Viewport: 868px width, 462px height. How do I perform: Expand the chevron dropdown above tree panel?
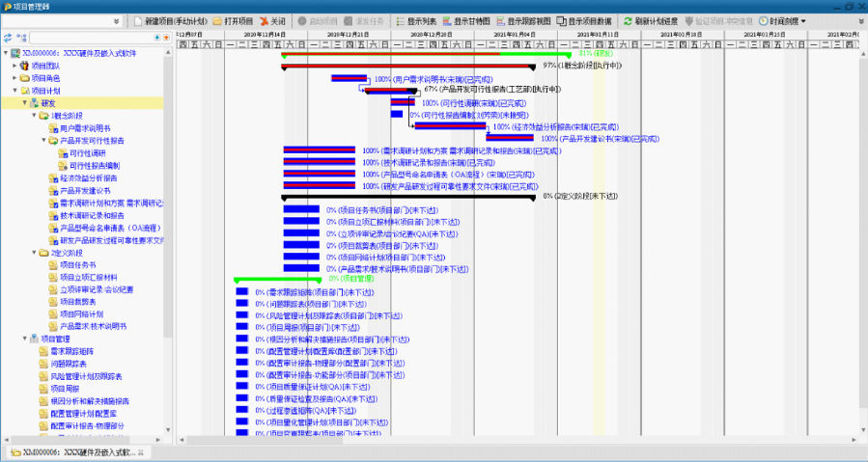pos(116,21)
